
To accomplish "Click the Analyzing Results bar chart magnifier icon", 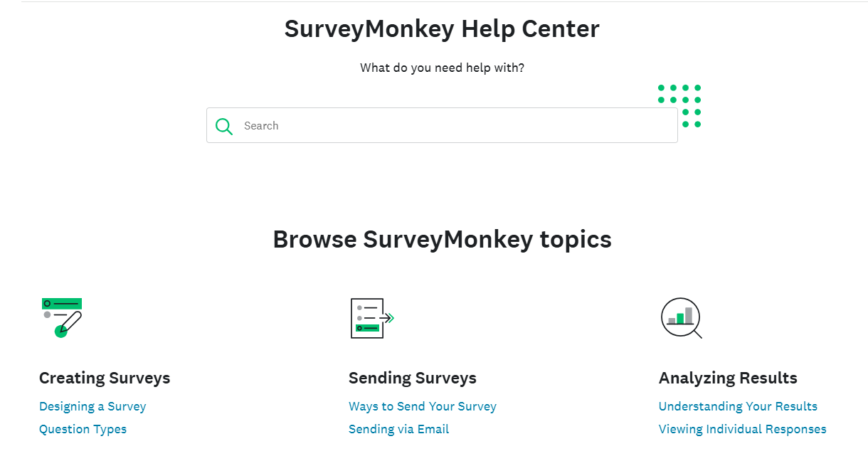I will coord(681,318).
